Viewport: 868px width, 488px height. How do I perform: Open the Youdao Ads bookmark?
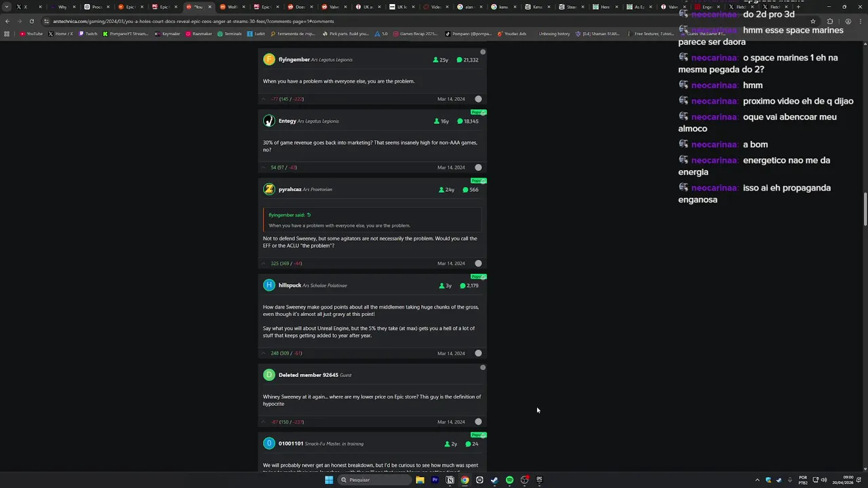[x=512, y=33]
